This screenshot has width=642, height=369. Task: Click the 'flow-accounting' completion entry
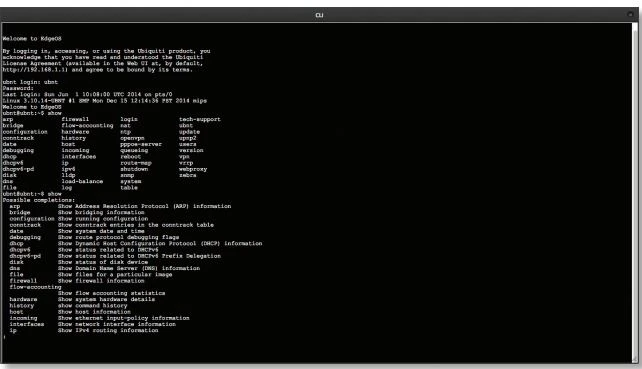click(35, 287)
